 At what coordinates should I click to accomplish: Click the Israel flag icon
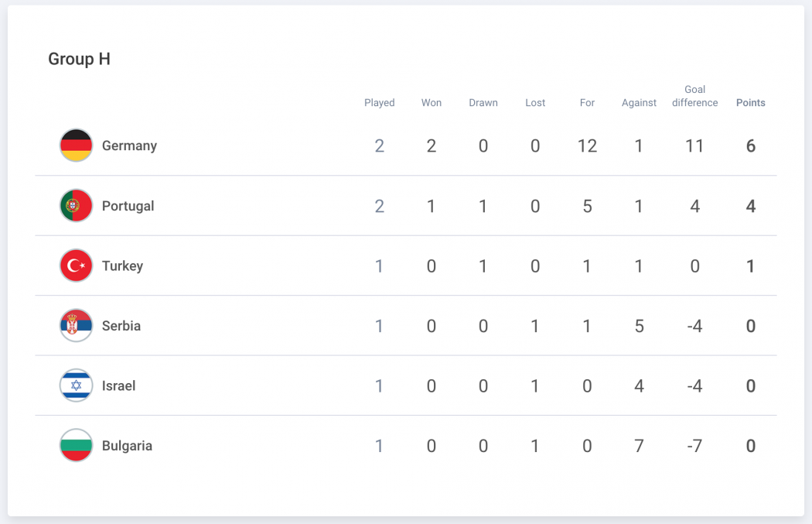(x=76, y=385)
